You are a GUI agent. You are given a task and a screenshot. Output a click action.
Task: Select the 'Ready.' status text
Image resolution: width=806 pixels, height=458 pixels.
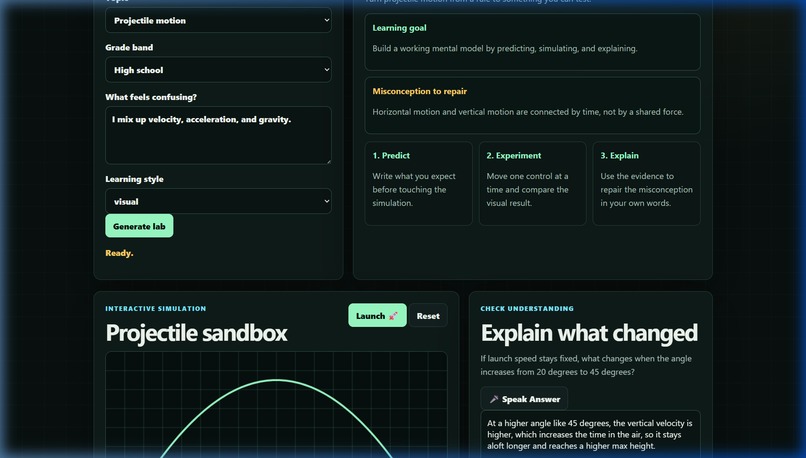pos(119,253)
